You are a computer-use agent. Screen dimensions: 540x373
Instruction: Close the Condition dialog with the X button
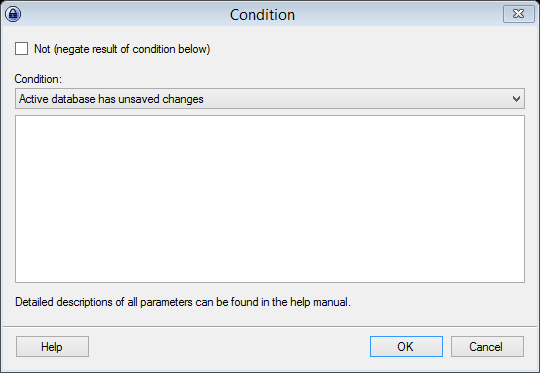[519, 14]
